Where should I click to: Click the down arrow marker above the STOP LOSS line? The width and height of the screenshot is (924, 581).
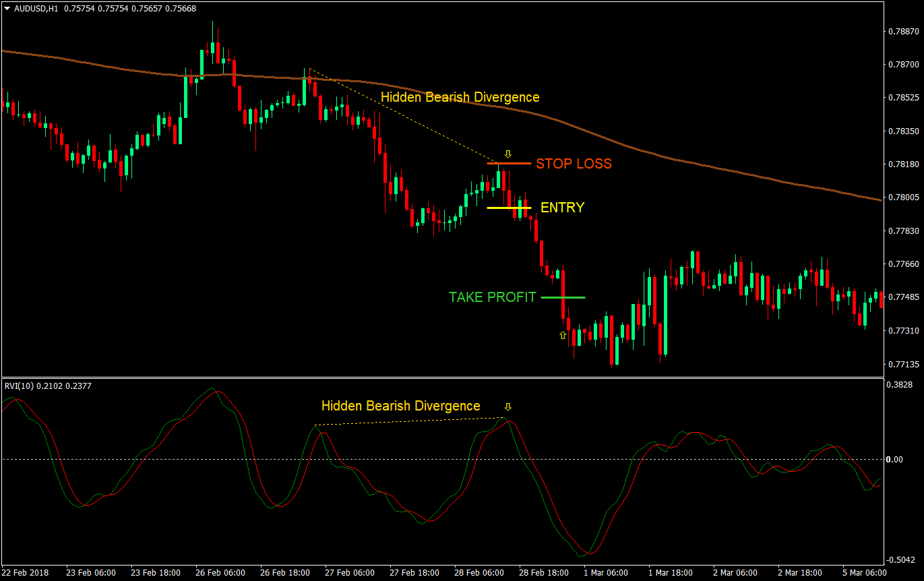[x=507, y=154]
